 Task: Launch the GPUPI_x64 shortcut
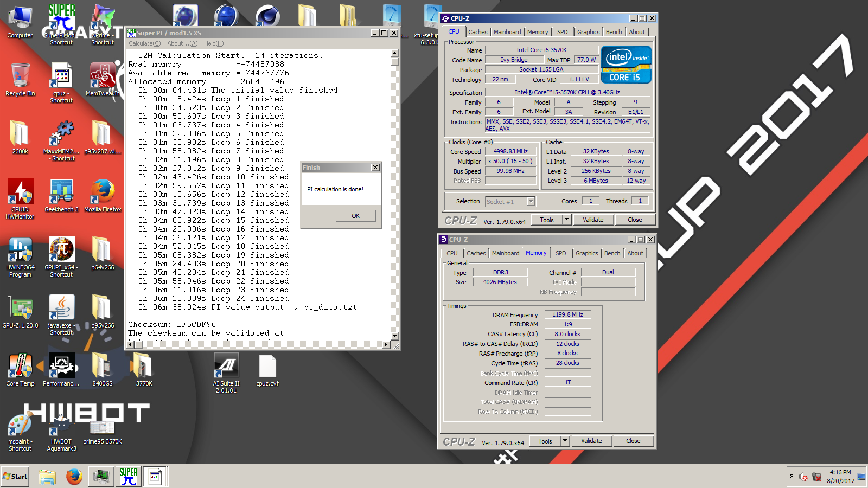[x=61, y=256]
